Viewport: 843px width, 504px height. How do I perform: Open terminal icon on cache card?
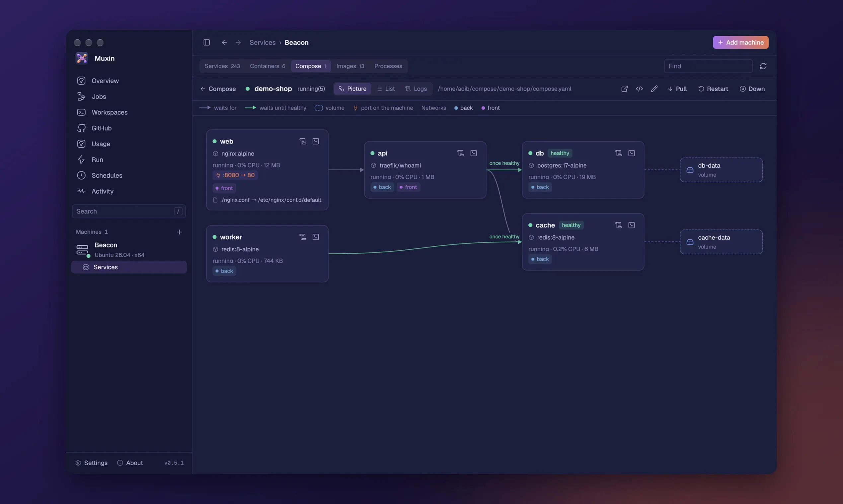coord(631,225)
